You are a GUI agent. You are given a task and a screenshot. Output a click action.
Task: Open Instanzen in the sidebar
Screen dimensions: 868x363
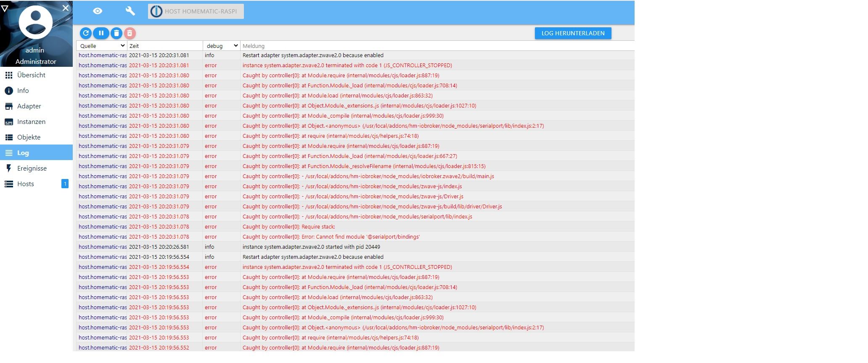click(x=36, y=122)
